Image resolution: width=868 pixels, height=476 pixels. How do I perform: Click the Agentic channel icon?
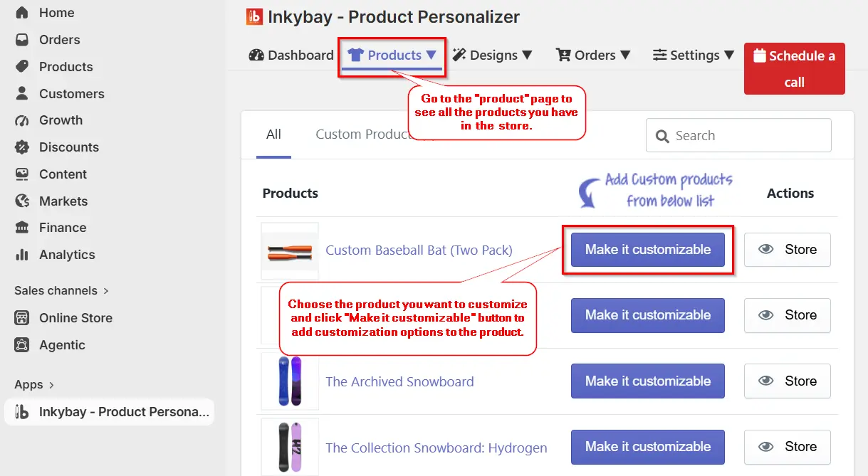pyautogui.click(x=22, y=345)
